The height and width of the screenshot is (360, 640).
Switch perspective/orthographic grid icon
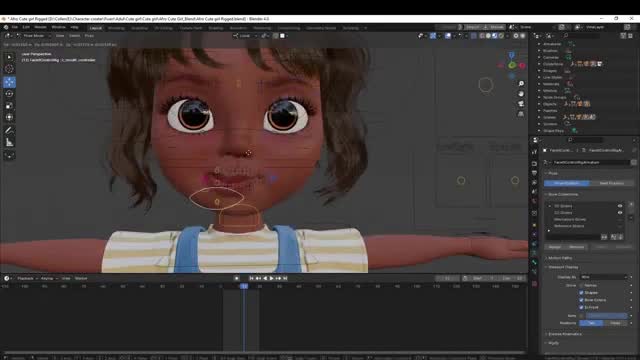tap(521, 114)
